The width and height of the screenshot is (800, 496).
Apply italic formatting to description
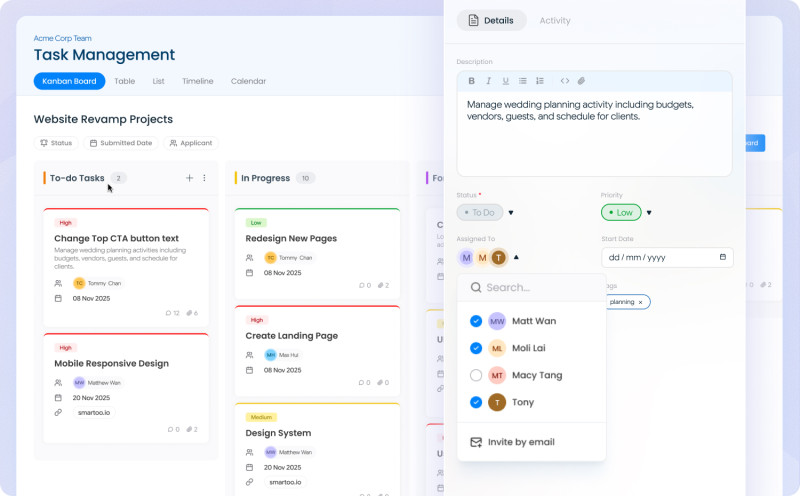488,81
